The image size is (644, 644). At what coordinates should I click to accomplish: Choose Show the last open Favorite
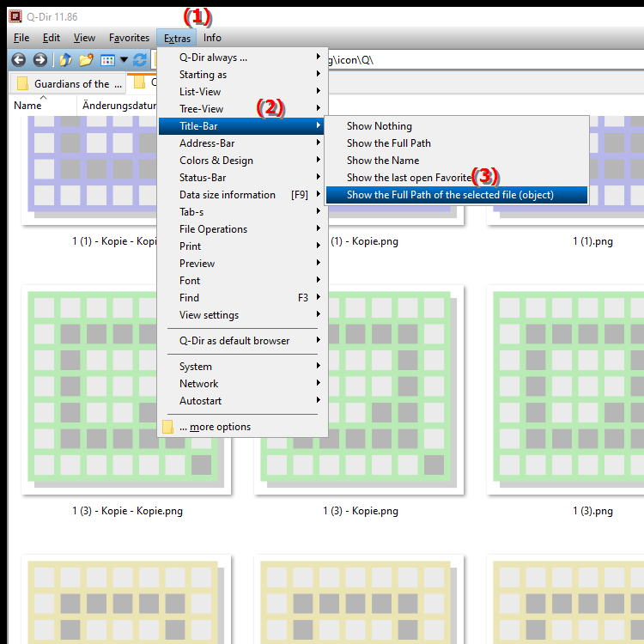click(457, 178)
